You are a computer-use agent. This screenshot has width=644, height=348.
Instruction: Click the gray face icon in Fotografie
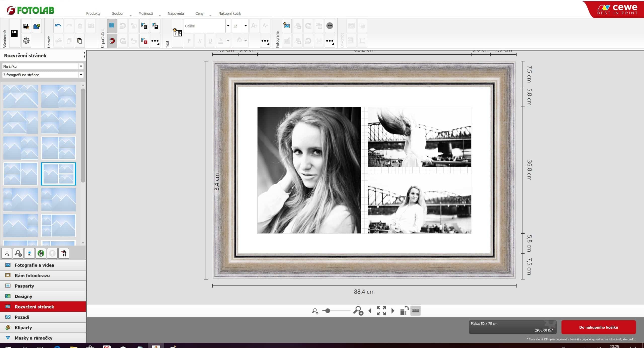point(330,26)
